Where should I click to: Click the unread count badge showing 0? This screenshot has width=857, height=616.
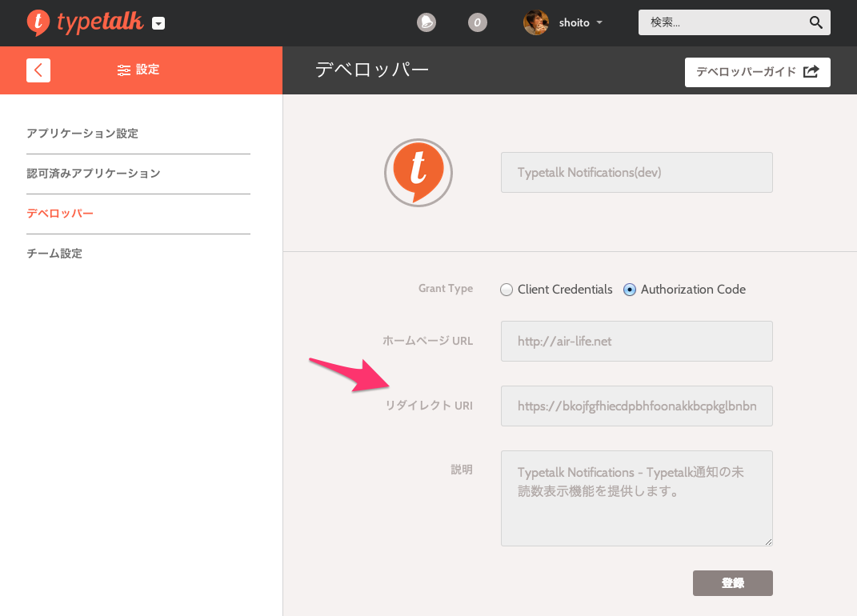[477, 22]
